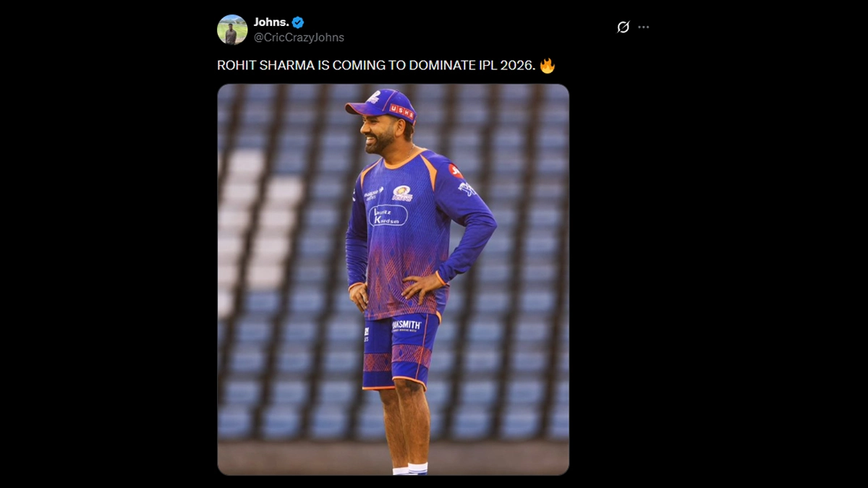Open the Johns. display name link
This screenshot has width=868, height=488.
pos(271,22)
